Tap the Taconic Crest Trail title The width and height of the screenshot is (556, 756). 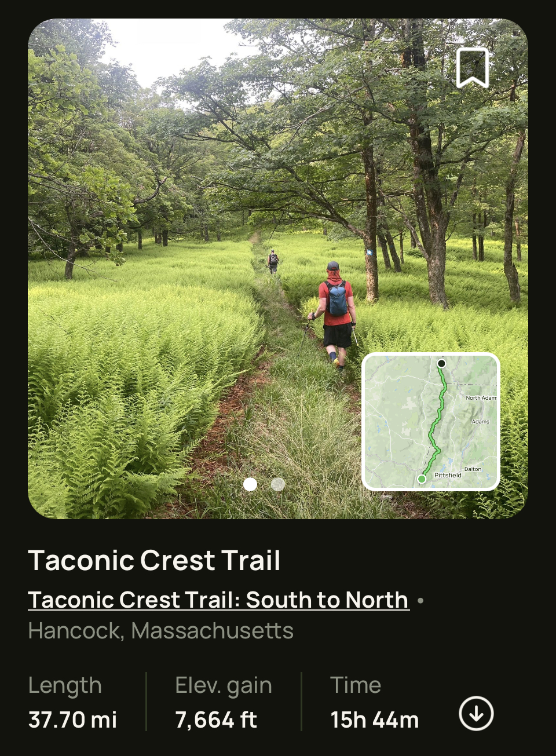pos(154,560)
